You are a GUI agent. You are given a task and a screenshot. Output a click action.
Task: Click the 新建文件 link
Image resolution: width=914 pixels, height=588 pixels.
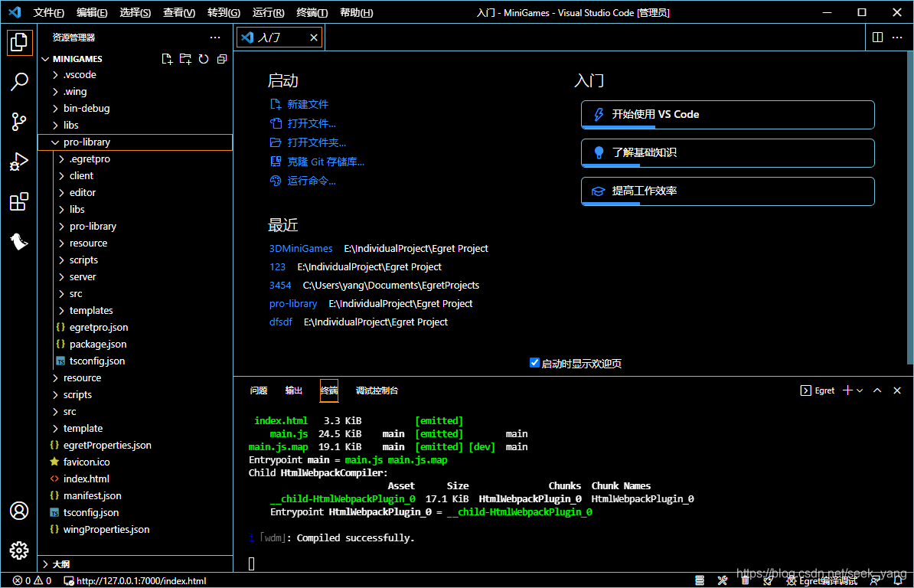308,104
